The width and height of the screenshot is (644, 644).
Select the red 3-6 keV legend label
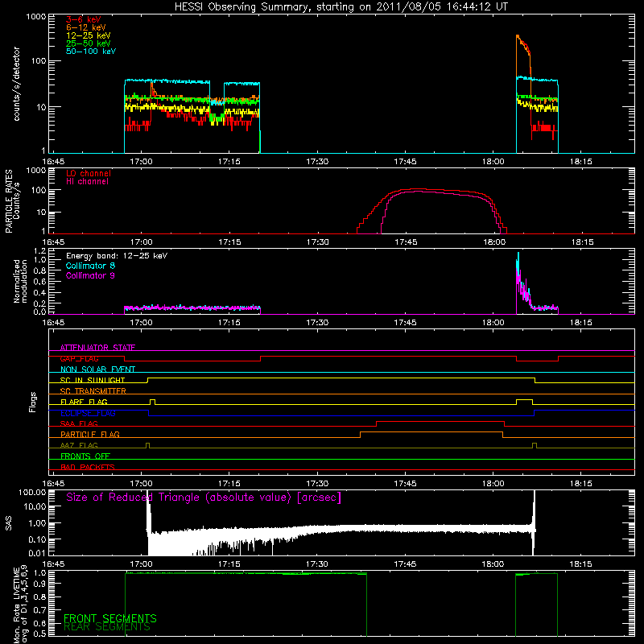pyautogui.click(x=84, y=19)
